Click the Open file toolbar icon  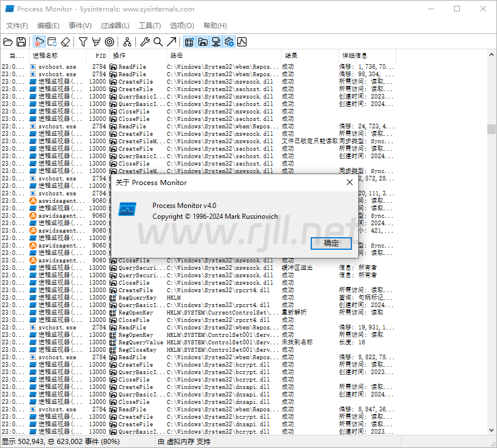[8, 42]
